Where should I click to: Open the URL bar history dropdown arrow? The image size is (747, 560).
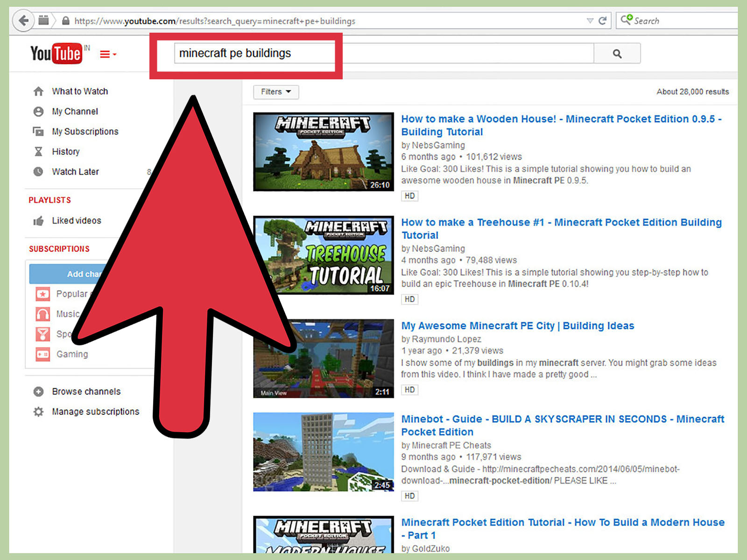590,21
